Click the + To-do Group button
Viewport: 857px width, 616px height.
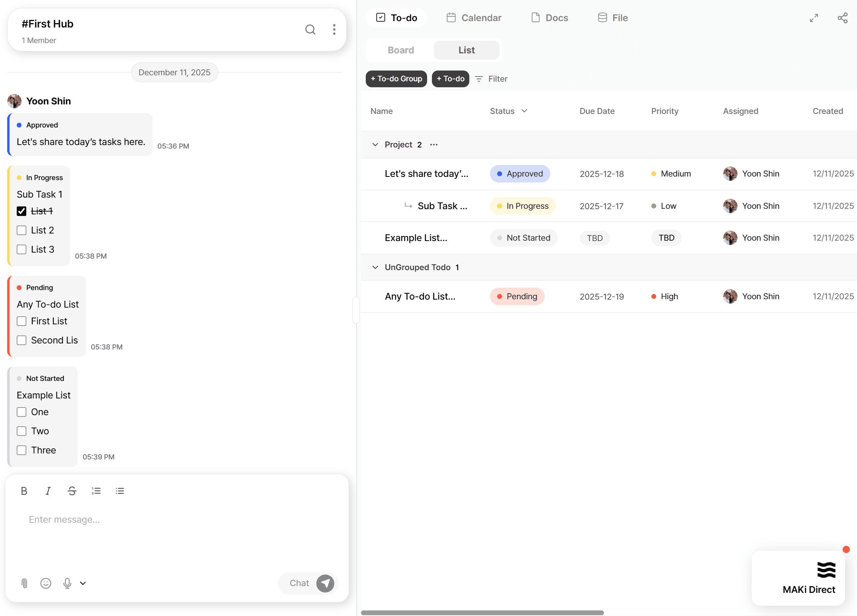click(x=396, y=79)
